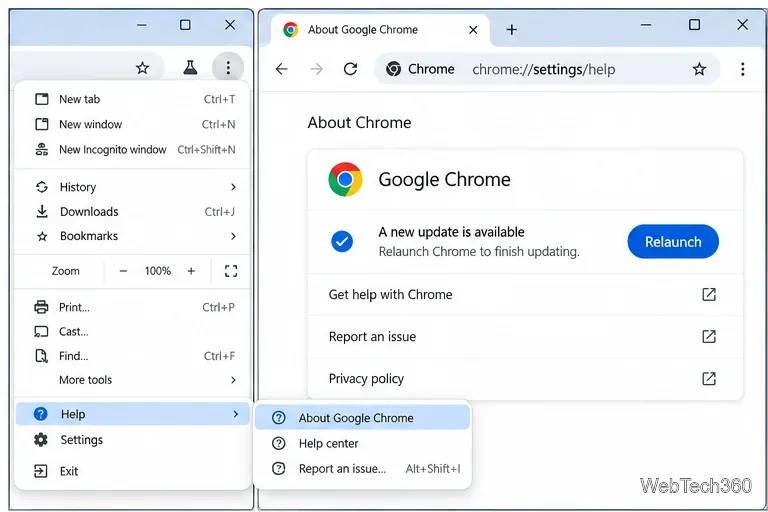The height and width of the screenshot is (512, 768).
Task: Open Downloads from the menu
Action: pos(133,212)
